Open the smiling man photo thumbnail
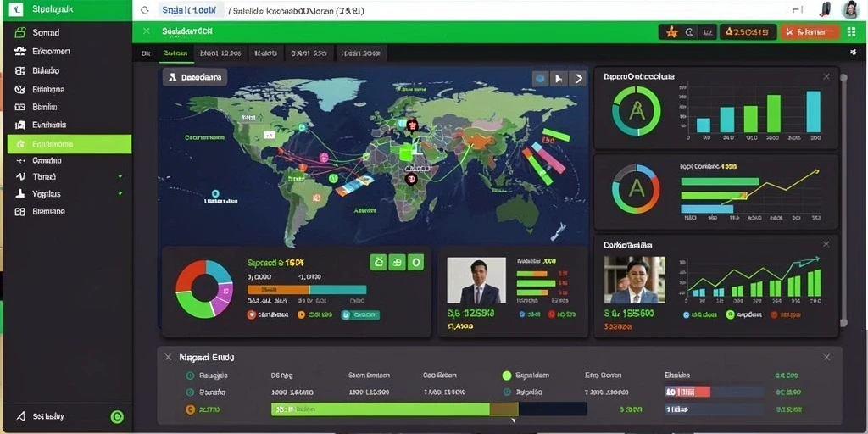This screenshot has width=868, height=434. click(x=634, y=280)
